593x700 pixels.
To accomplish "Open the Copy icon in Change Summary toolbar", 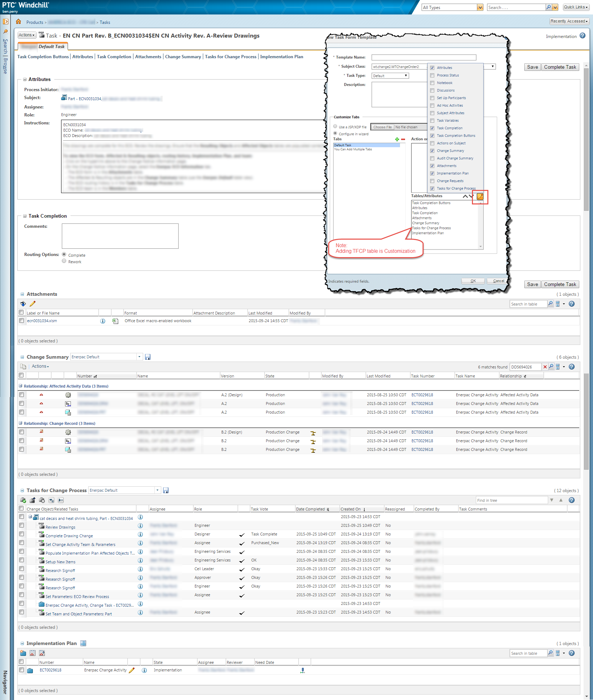I will coord(23,367).
